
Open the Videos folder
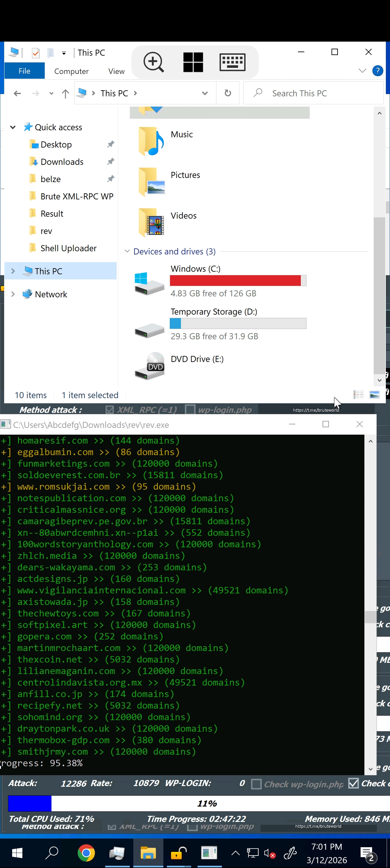pyautogui.click(x=168, y=222)
